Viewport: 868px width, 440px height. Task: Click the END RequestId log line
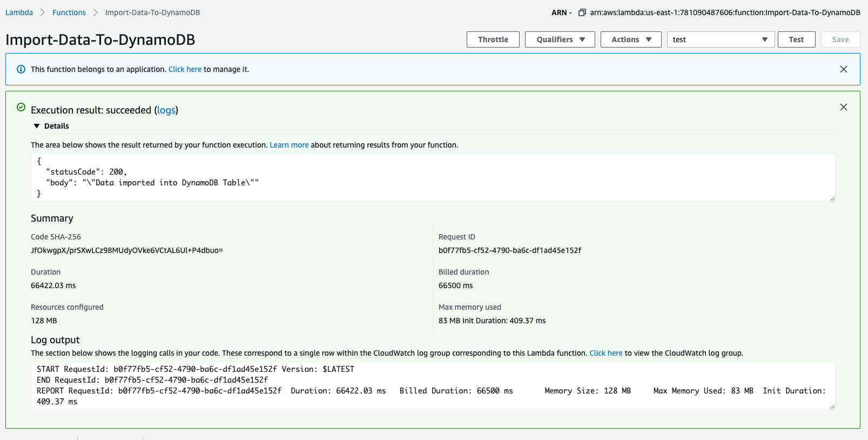tap(152, 380)
